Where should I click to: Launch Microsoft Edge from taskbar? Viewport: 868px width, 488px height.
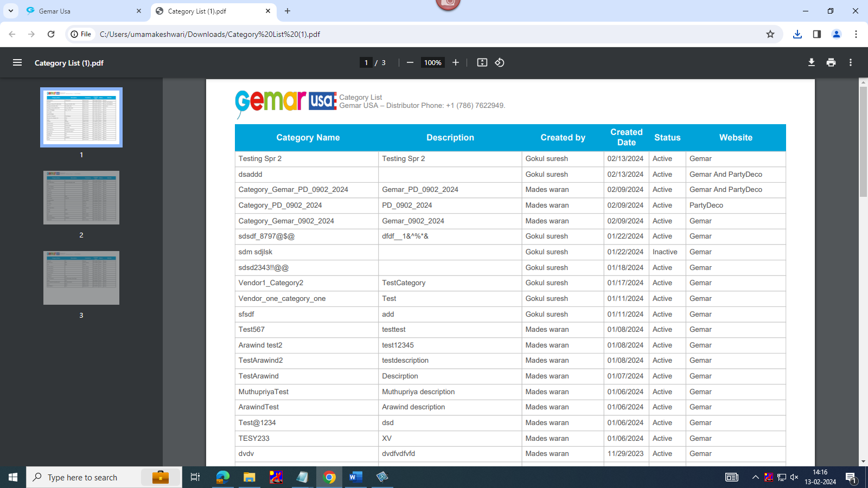click(x=222, y=477)
